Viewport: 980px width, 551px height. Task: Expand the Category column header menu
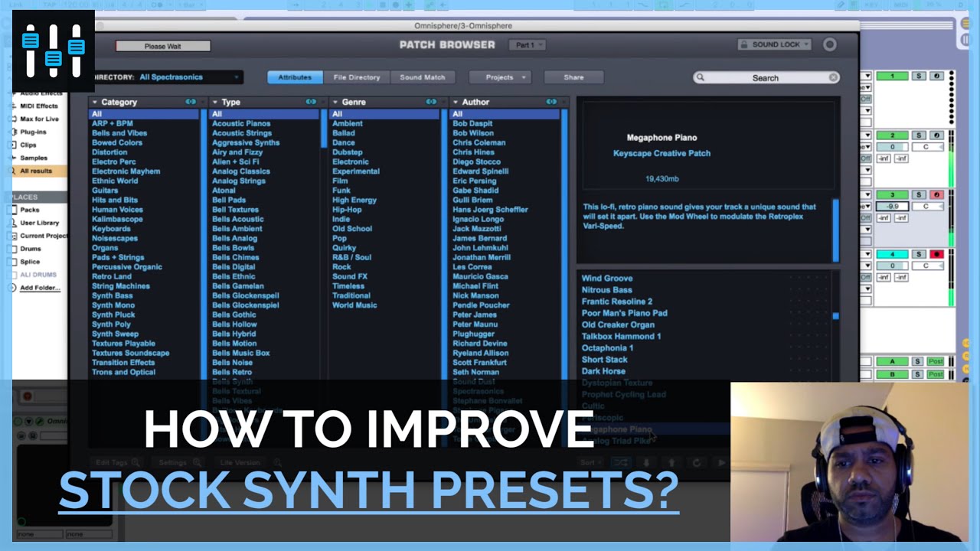[94, 102]
